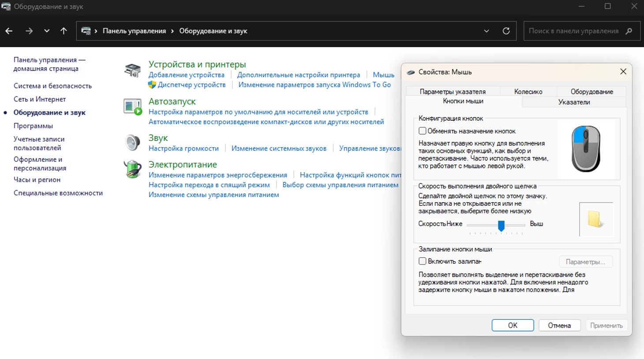The image size is (644, 359).
Task: Select 'Система и безопасность' in left sidebar
Action: pyautogui.click(x=52, y=86)
